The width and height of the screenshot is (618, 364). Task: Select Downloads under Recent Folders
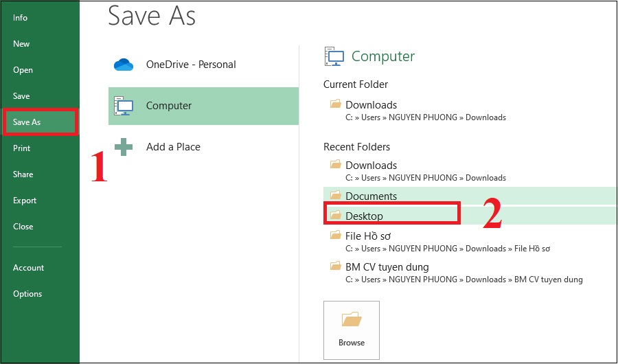click(x=371, y=166)
